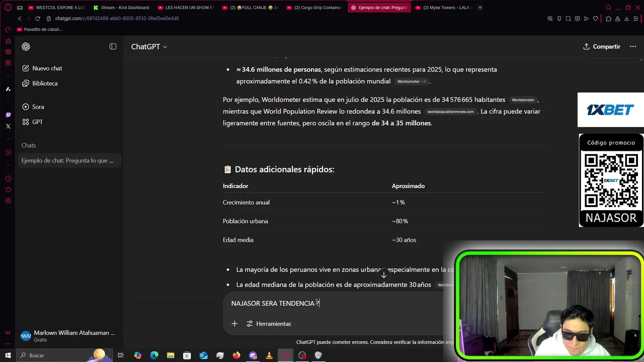
Task: Open Sora from the sidebar
Action: coord(33,107)
